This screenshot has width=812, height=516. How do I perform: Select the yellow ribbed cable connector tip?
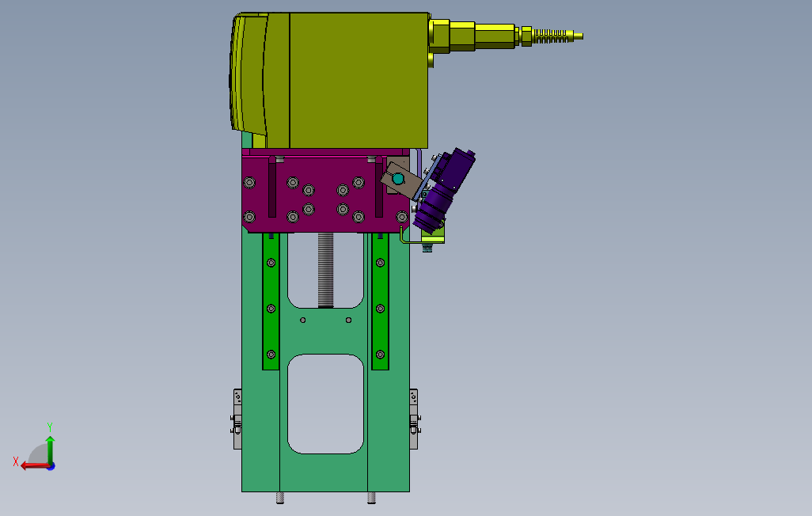(x=558, y=36)
